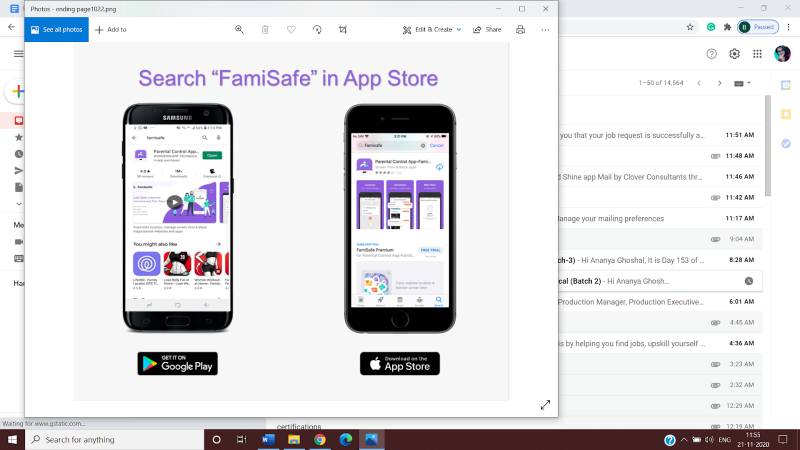The image size is (800, 450).
Task: Click the Print icon in Photos toolbar
Action: pos(519,30)
